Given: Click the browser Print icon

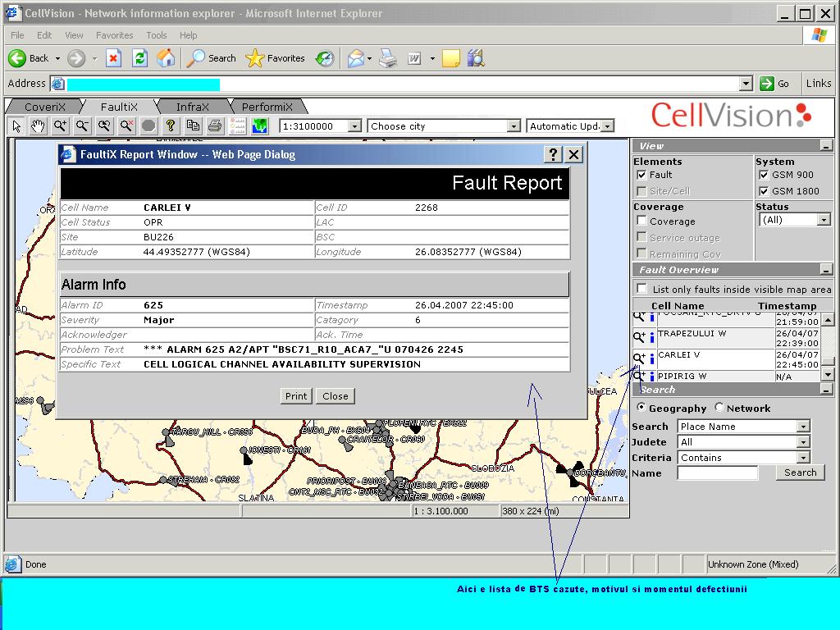Looking at the screenshot, I should click(x=388, y=58).
